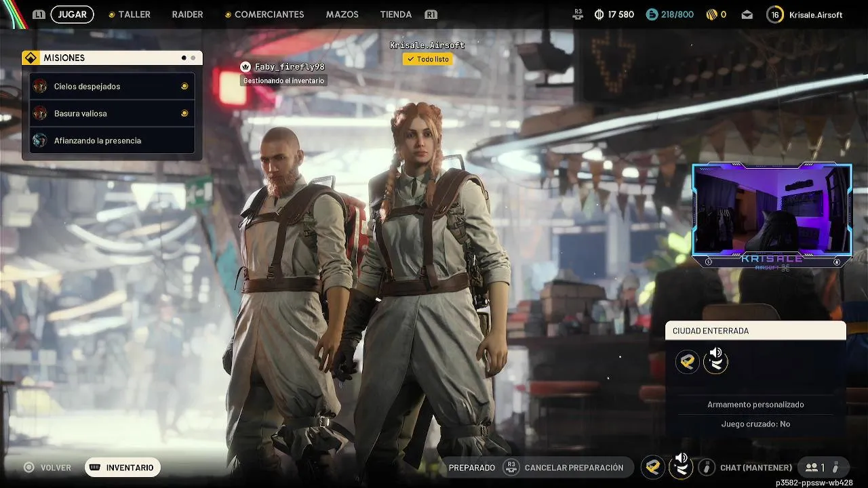
Task: Click the R3 icon beside CANCELAR PREPARACIÓN
Action: tap(511, 468)
